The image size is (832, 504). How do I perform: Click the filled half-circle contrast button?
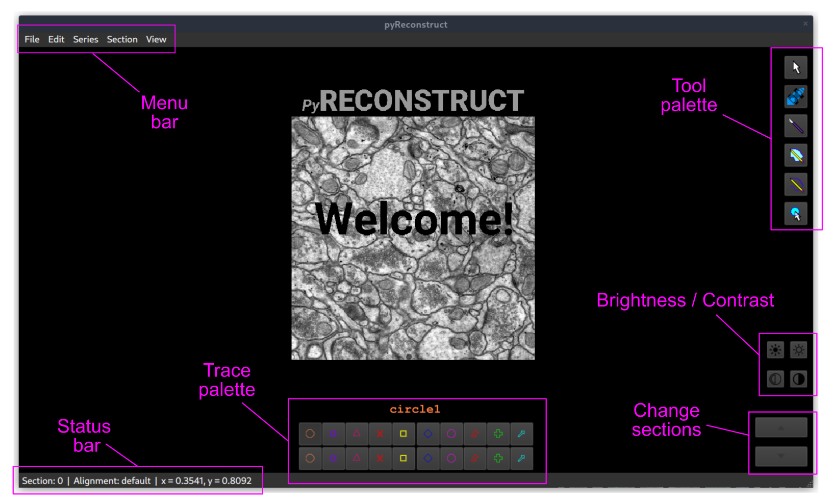click(798, 379)
